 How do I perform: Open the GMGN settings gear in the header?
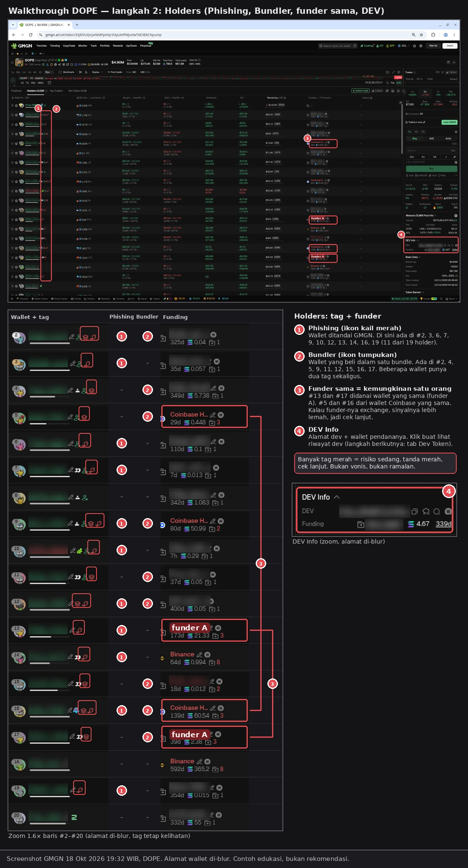click(421, 46)
